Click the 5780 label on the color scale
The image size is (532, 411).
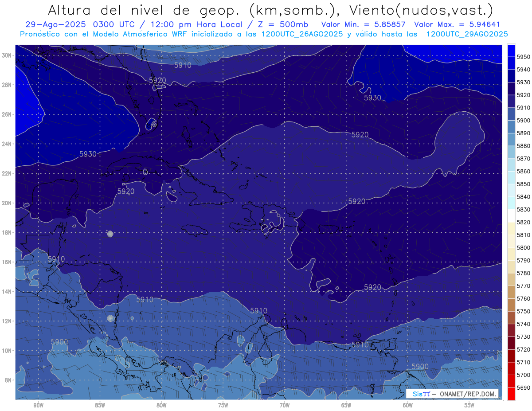click(524, 273)
